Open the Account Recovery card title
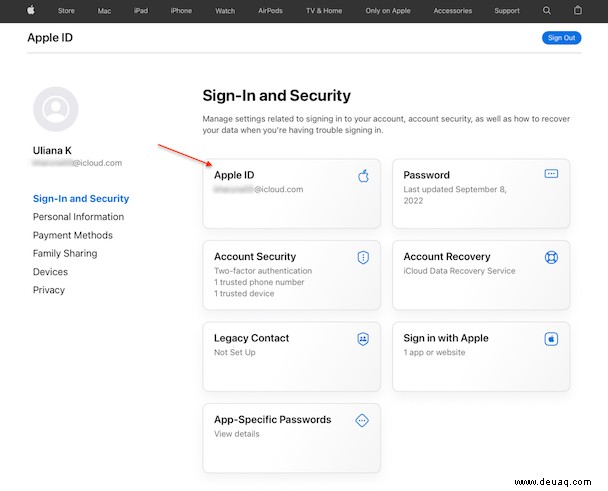This screenshot has width=608, height=491. point(447,256)
